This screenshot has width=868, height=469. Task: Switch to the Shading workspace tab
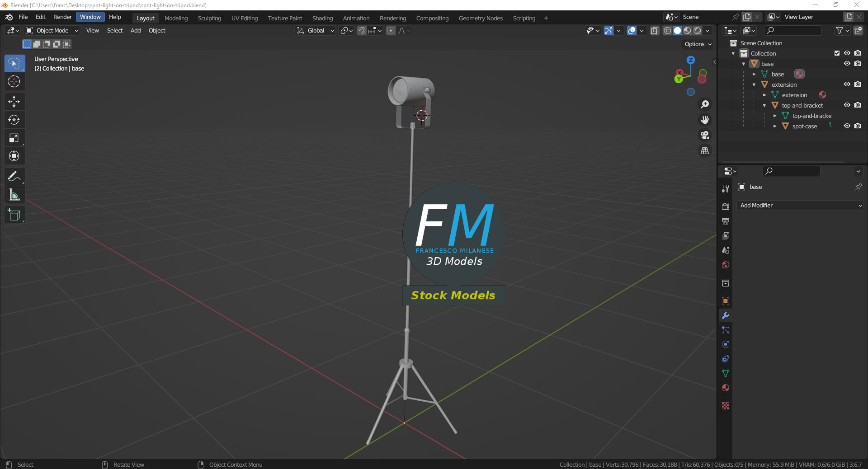322,19
